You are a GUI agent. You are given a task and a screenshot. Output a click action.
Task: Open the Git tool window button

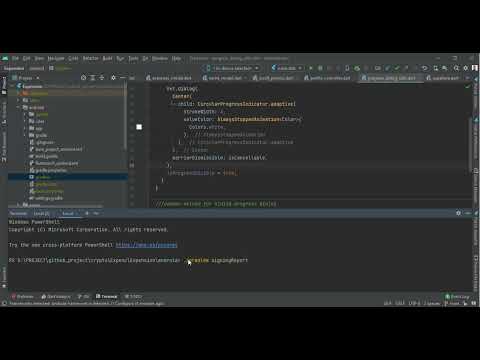click(83, 296)
